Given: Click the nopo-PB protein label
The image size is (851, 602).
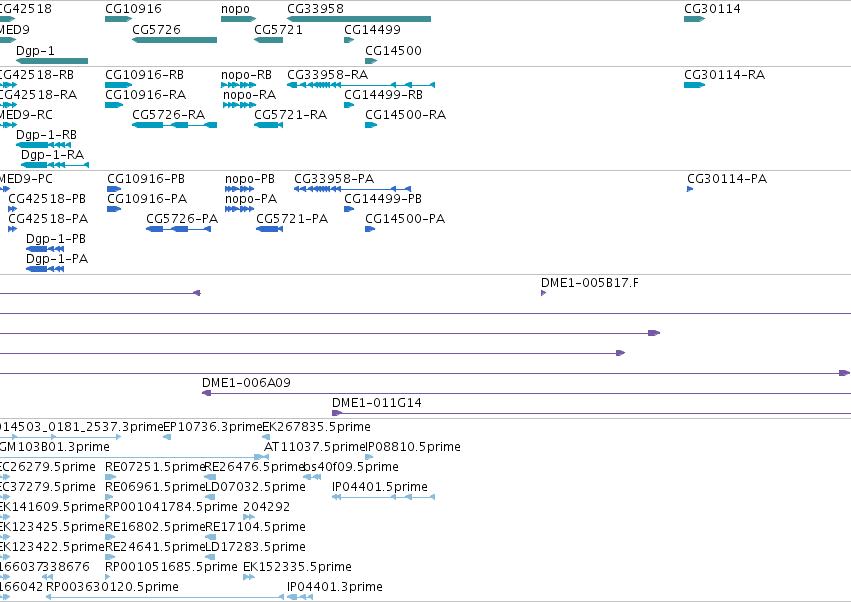Looking at the screenshot, I should pos(250,179).
